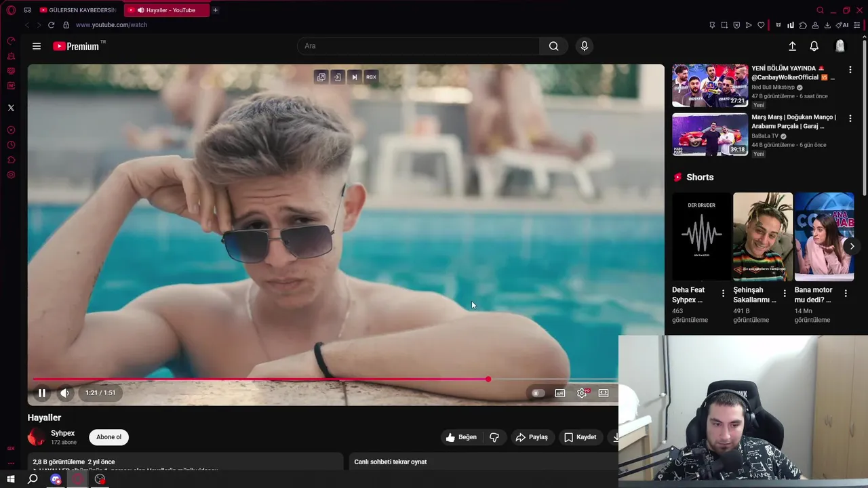The width and height of the screenshot is (868, 488).
Task: Open the Windows Start menu
Action: click(11, 479)
